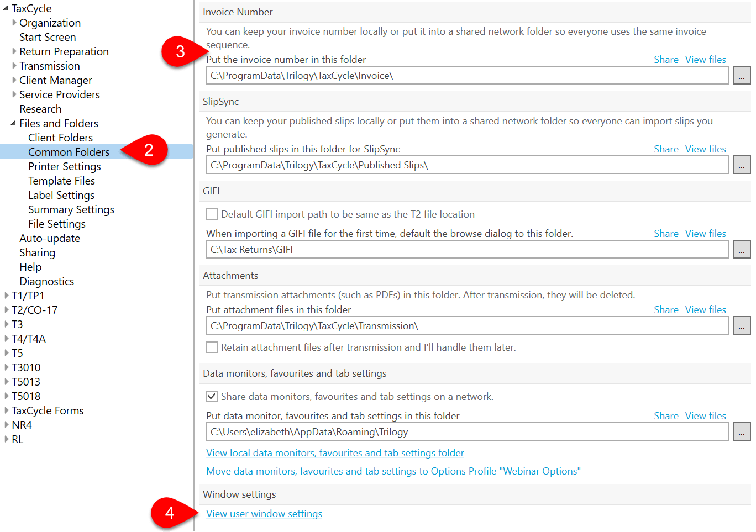This screenshot has width=756, height=532.
Task: Browse for the Invoice Number folder
Action: [x=742, y=75]
